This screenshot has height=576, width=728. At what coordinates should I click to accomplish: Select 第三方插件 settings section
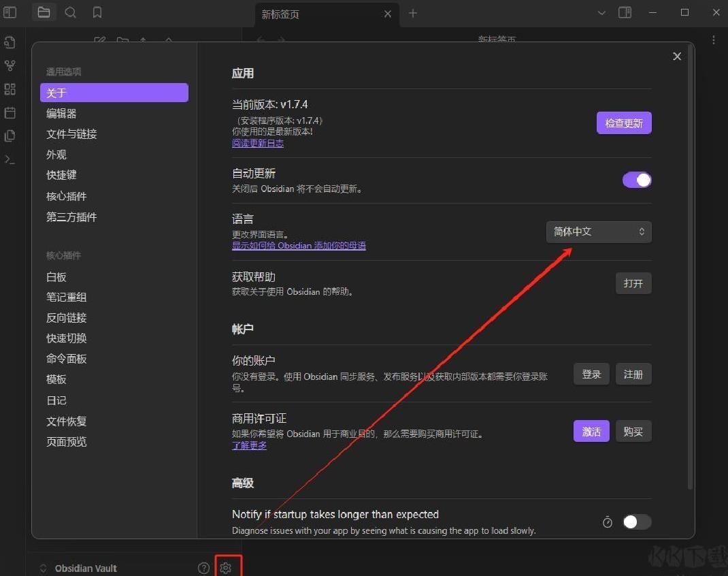click(114, 217)
